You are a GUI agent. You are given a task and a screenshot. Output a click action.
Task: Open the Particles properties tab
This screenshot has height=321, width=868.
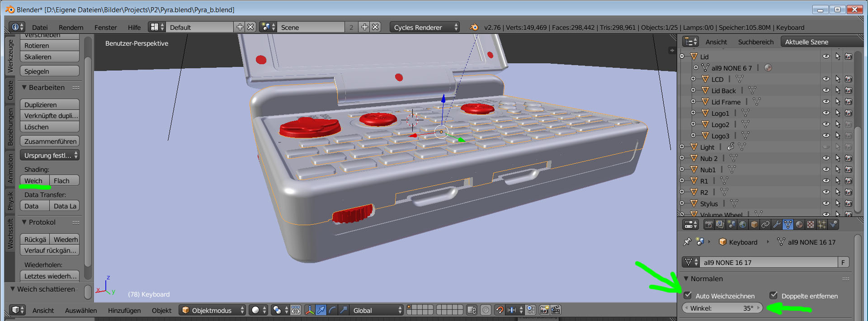pos(822,224)
